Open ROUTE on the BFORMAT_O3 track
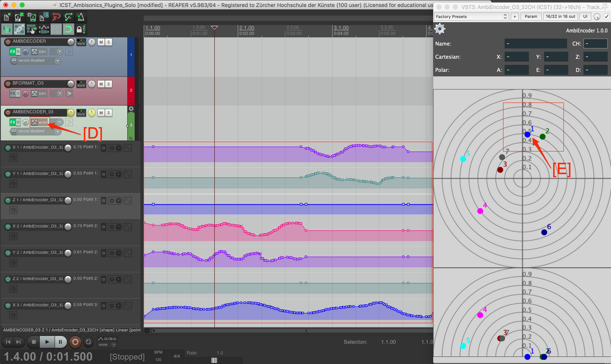 [81, 84]
